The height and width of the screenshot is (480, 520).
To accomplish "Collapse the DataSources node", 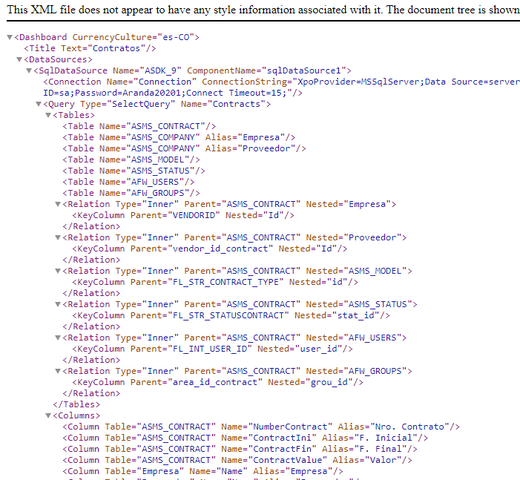I will pos(19,60).
